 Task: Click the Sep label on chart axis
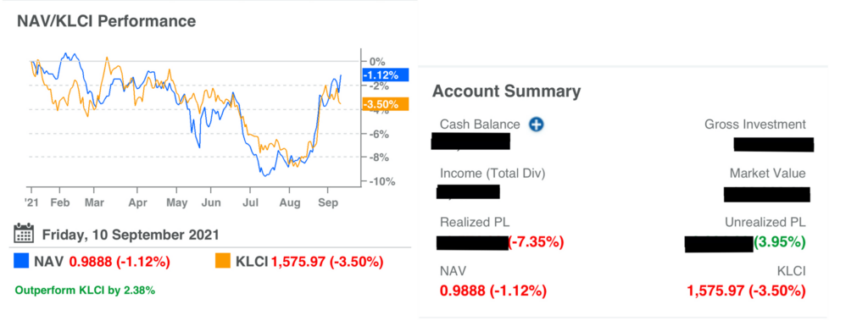tap(329, 202)
